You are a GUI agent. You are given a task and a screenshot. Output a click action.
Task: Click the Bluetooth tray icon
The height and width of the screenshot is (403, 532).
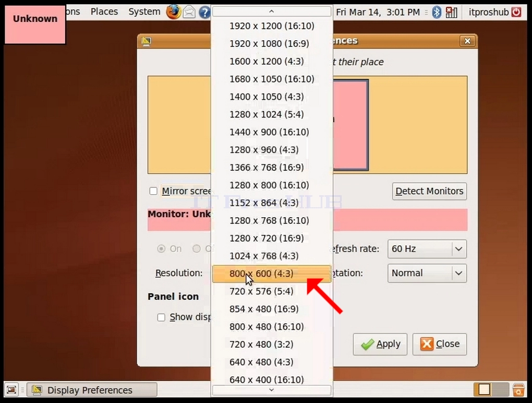point(437,12)
